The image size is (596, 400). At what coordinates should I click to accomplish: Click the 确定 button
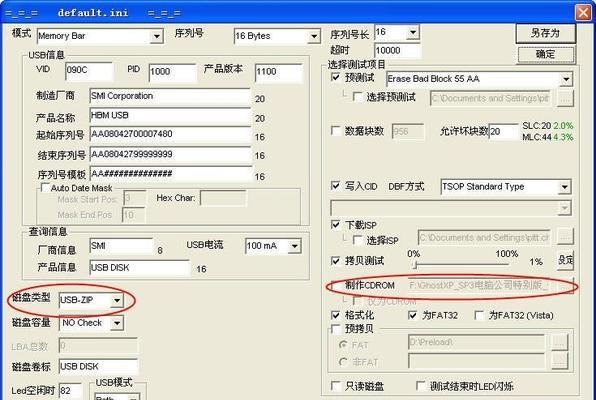(x=545, y=54)
